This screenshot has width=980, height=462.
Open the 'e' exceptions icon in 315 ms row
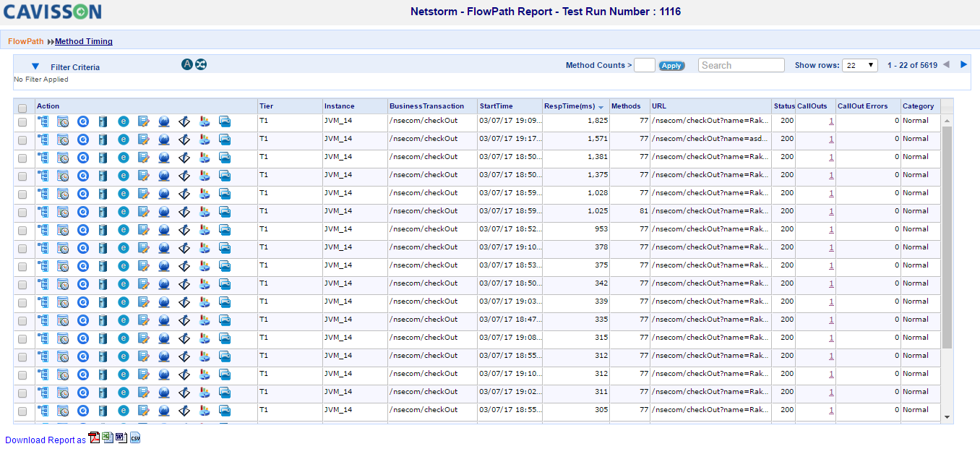tap(123, 338)
